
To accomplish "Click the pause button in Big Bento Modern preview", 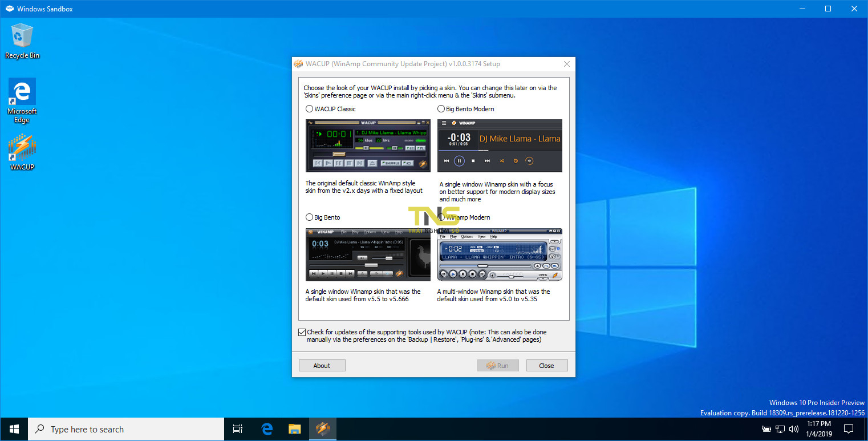I will (460, 161).
